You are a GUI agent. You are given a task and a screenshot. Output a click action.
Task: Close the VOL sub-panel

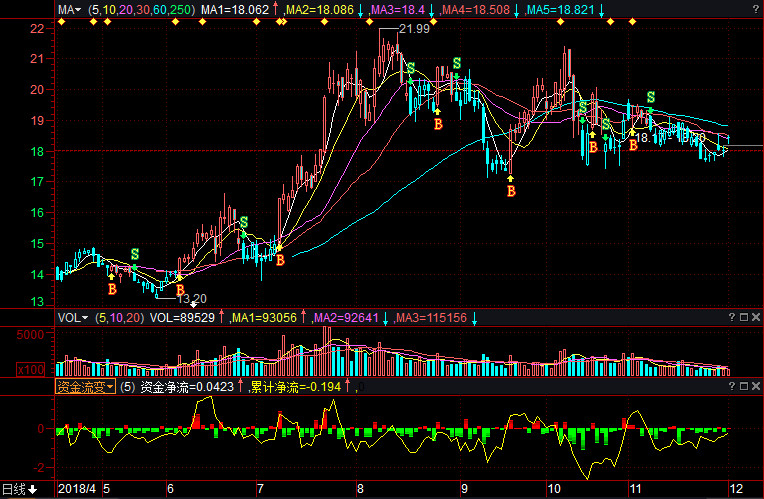pyautogui.click(x=756, y=317)
